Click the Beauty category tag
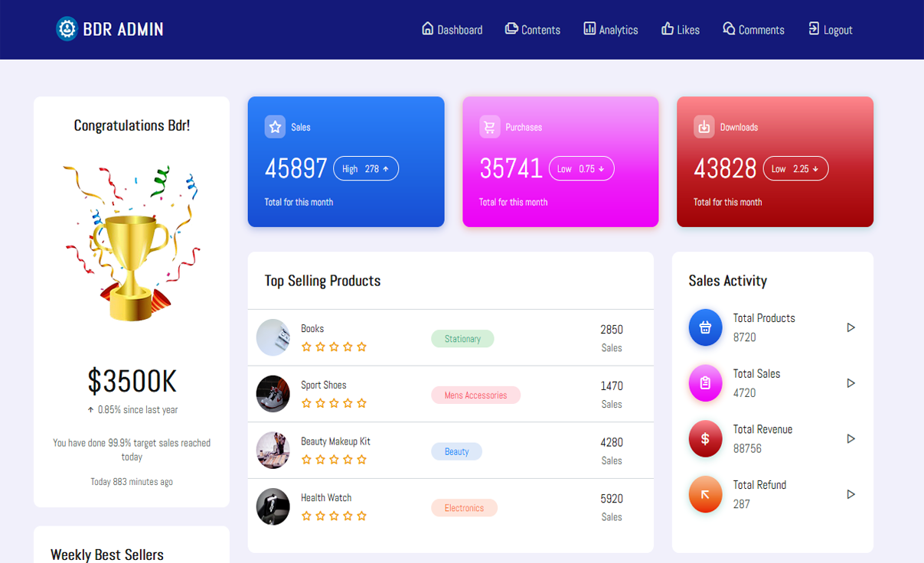The width and height of the screenshot is (924, 563). [456, 451]
